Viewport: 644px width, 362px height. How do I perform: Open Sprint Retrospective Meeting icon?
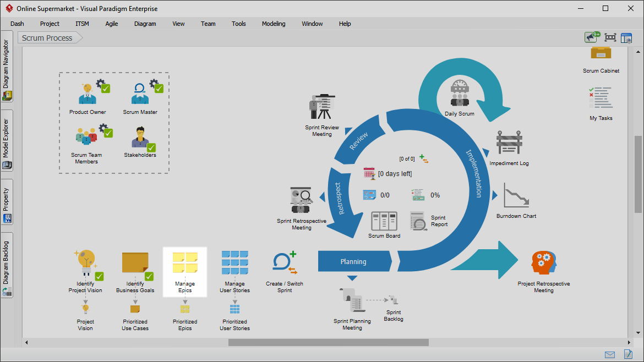302,200
